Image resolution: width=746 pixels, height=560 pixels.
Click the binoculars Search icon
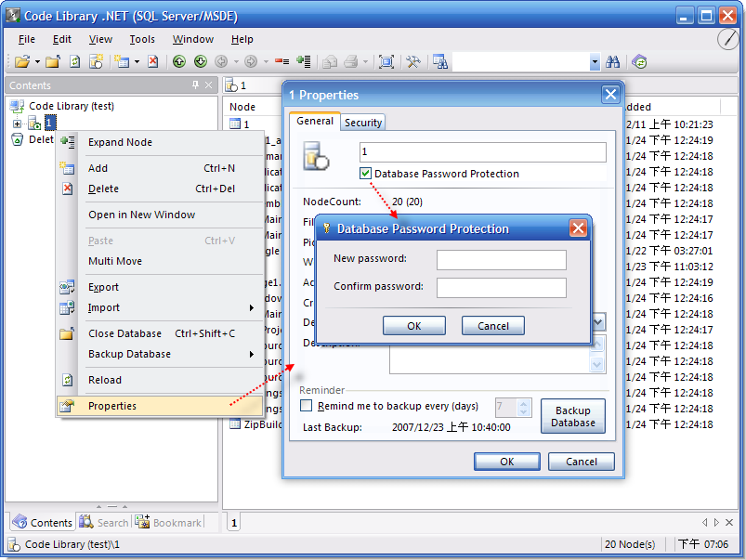(x=613, y=61)
